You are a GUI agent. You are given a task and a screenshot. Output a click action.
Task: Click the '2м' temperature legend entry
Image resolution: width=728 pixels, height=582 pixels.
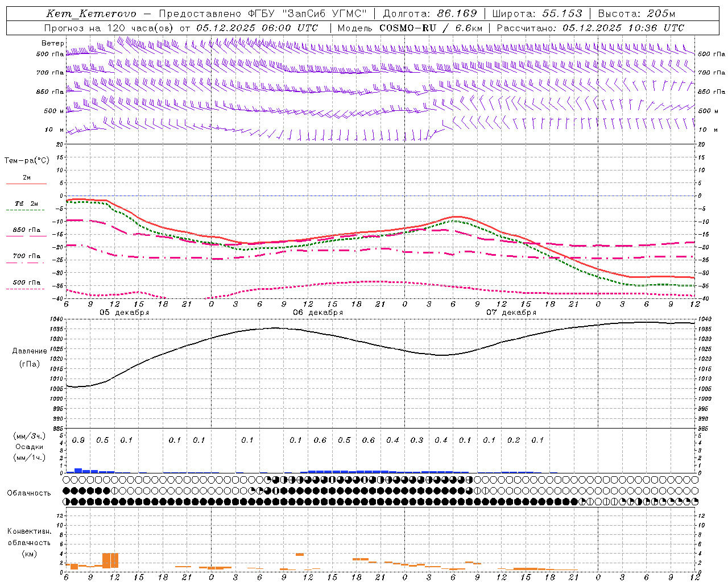coord(27,178)
